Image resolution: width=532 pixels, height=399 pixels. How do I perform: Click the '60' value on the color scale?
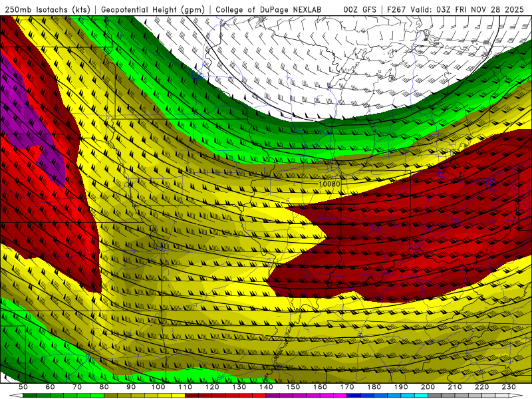click(x=51, y=387)
